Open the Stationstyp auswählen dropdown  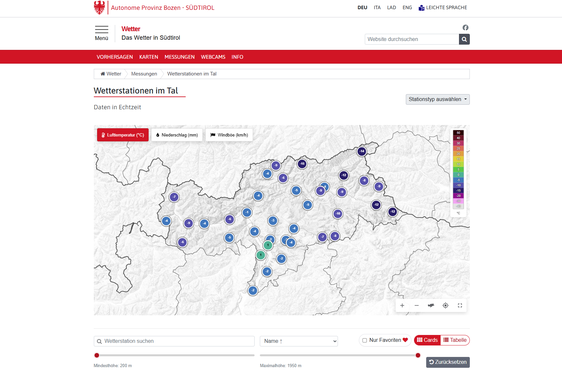(438, 99)
